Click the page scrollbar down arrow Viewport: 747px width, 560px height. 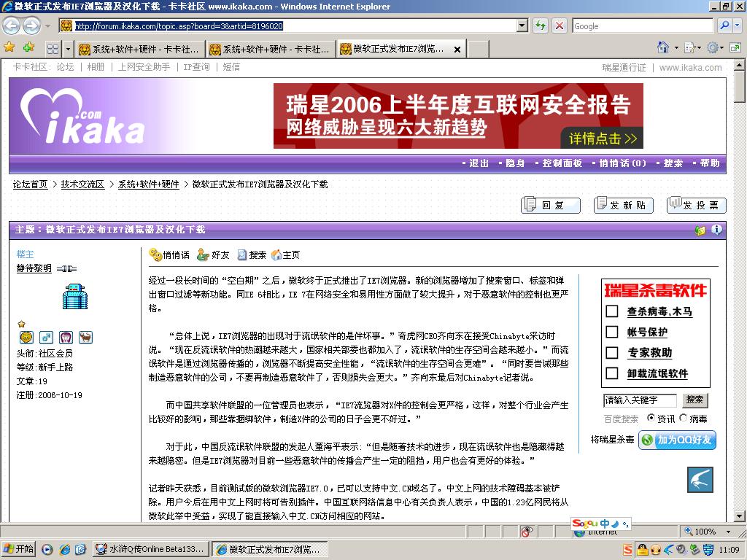coord(740,516)
